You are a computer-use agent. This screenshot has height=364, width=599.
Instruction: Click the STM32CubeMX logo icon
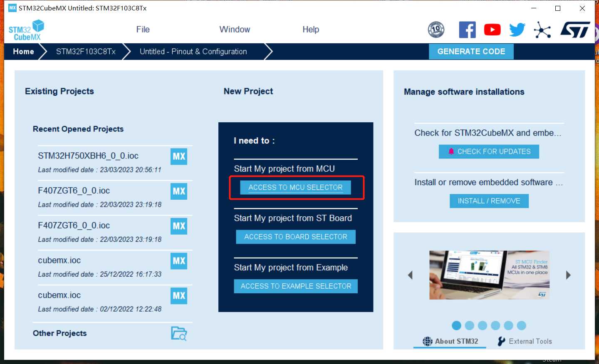click(x=26, y=30)
